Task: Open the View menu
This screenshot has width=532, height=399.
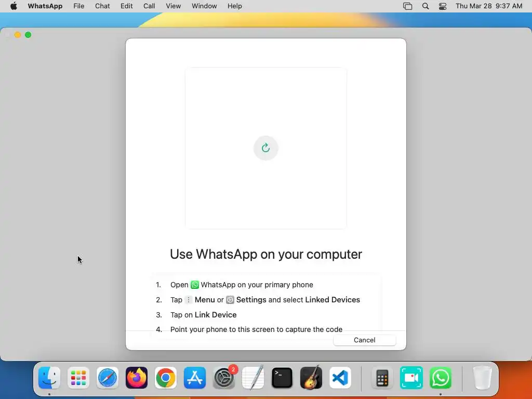Action: [x=173, y=6]
